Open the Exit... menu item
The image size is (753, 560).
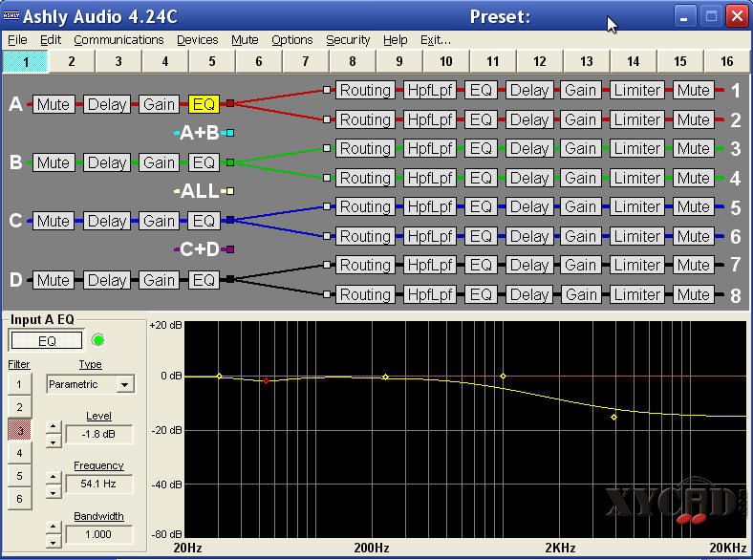click(436, 40)
